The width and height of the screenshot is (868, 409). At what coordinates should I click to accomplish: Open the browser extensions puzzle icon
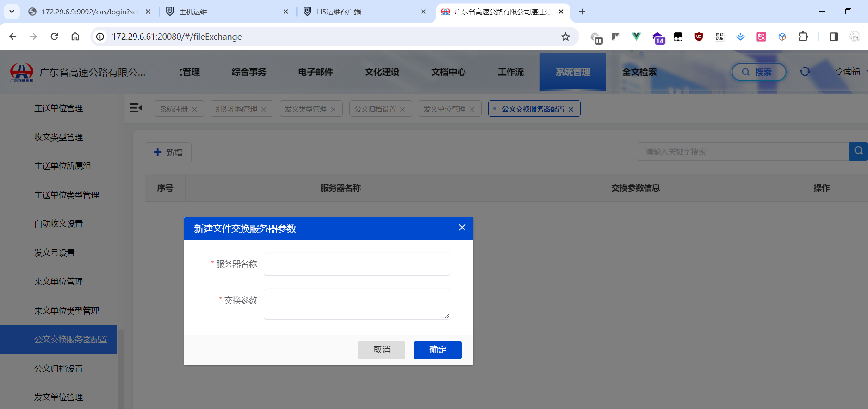coord(803,37)
